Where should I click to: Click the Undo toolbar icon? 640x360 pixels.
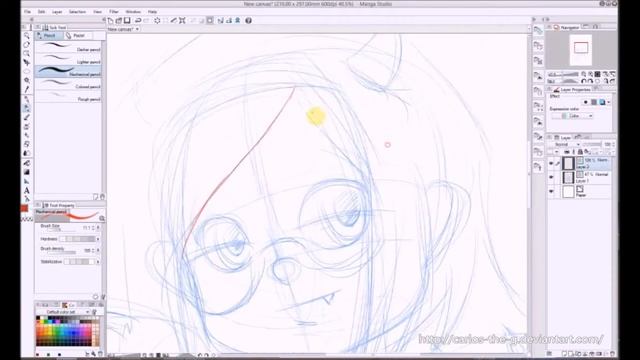click(x=138, y=20)
